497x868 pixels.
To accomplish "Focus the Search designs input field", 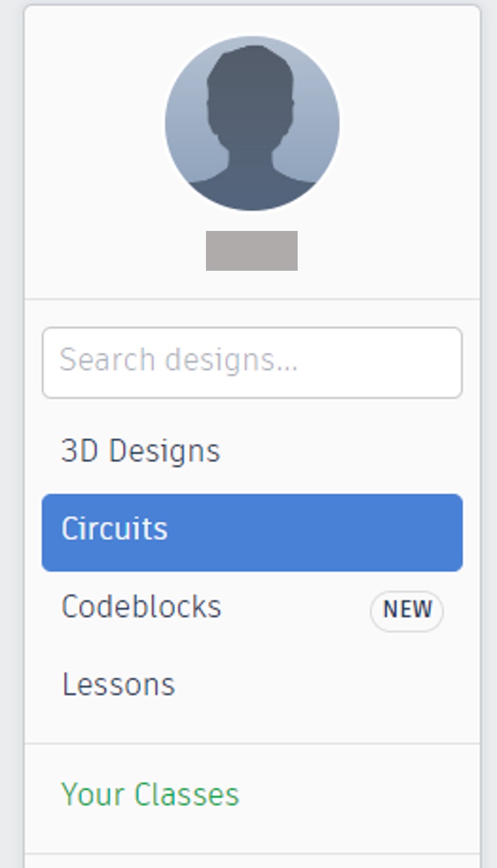I will tap(252, 362).
